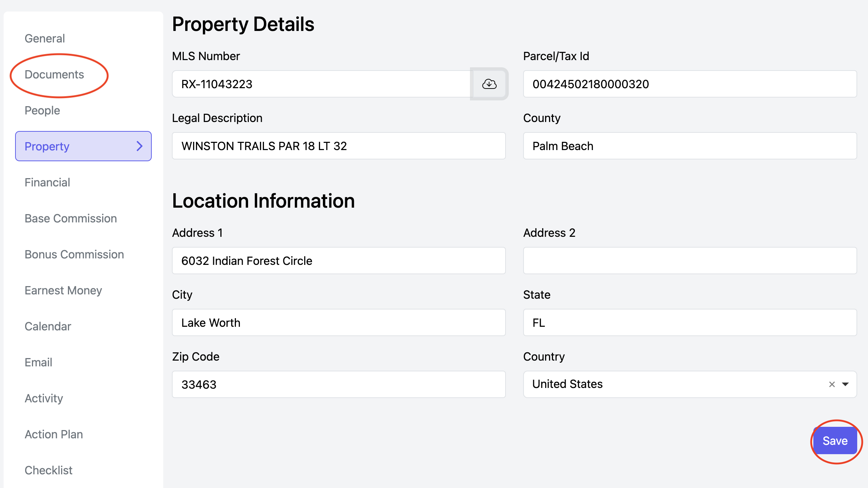
Task: Edit the Legal Description field
Action: pos(338,146)
